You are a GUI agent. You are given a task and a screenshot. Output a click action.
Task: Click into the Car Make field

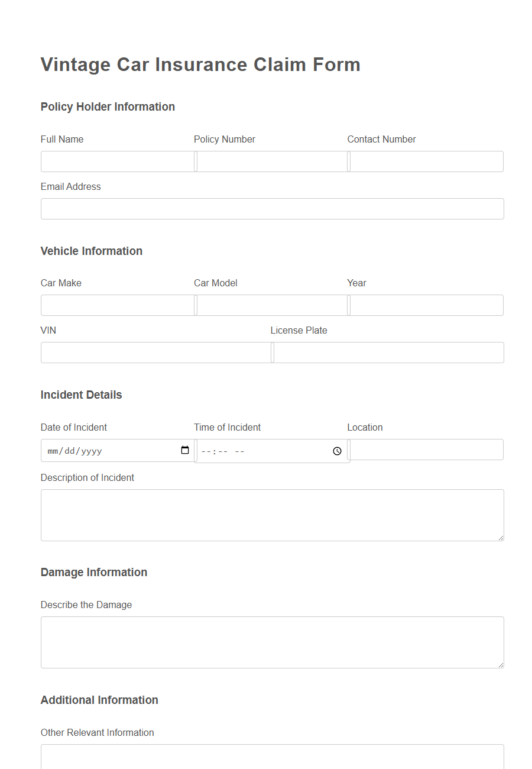pos(117,305)
